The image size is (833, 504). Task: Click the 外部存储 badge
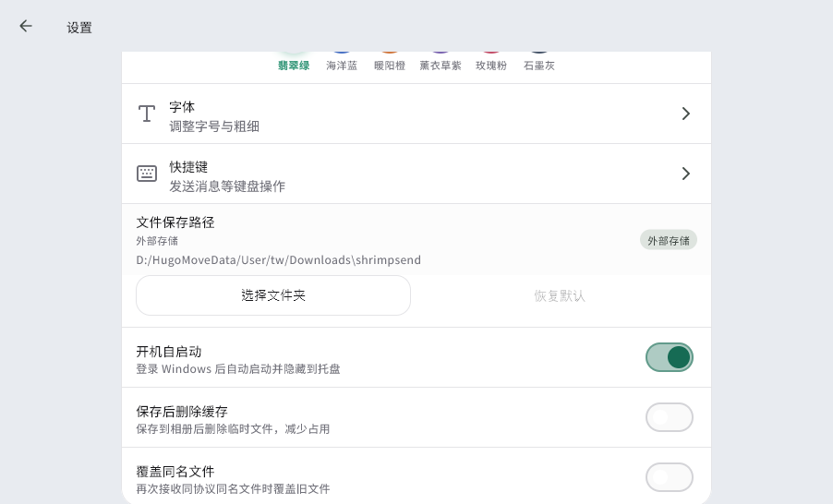point(669,241)
